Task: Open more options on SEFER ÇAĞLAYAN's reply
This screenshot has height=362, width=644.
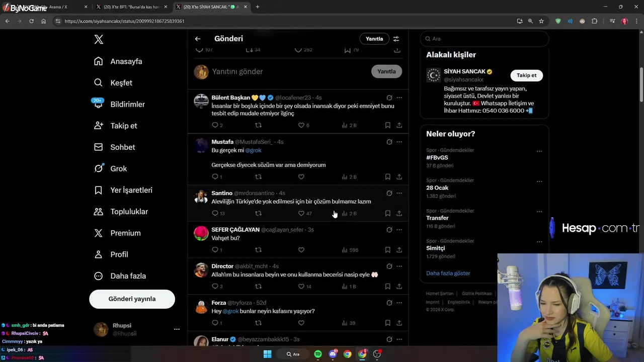Action: pos(399,230)
